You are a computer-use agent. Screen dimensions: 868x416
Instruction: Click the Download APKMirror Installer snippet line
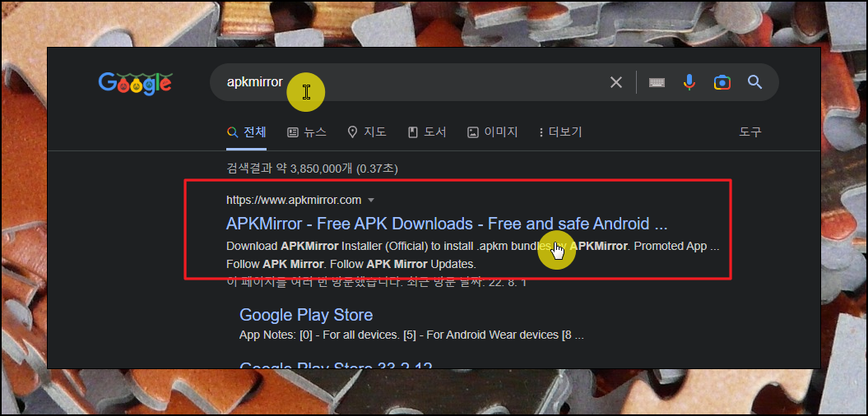pyautogui.click(x=473, y=246)
